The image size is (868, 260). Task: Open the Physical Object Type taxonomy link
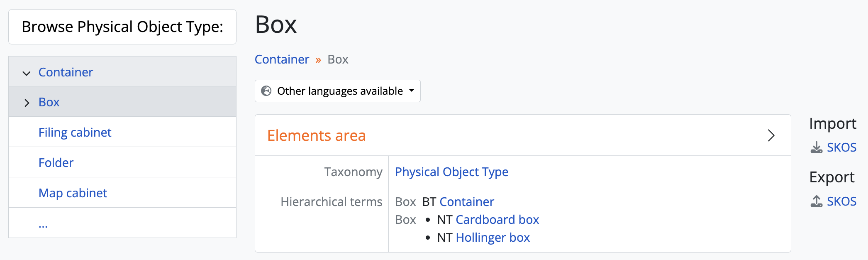click(x=451, y=172)
